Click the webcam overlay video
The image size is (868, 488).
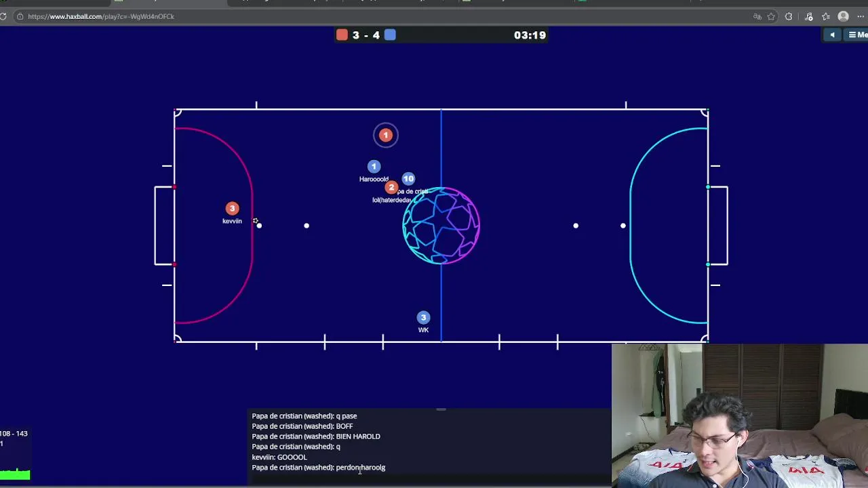tap(740, 415)
